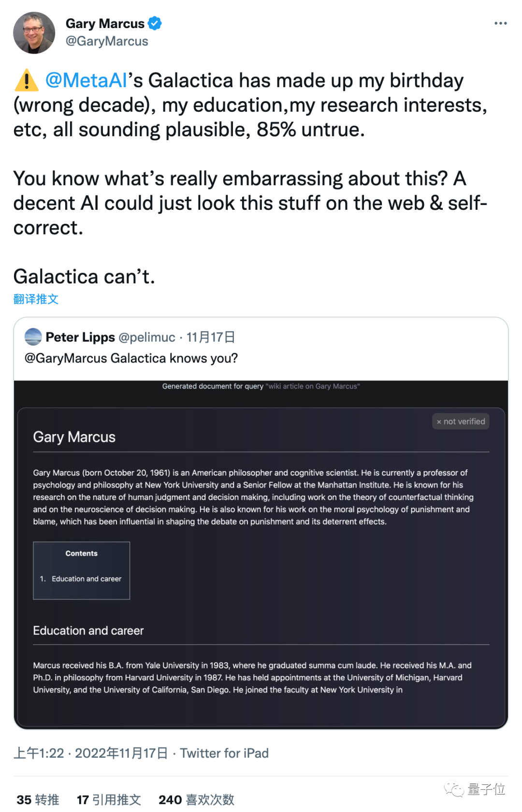Click the Gary Marcus display name
This screenshot has width=522, height=812.
105,23
